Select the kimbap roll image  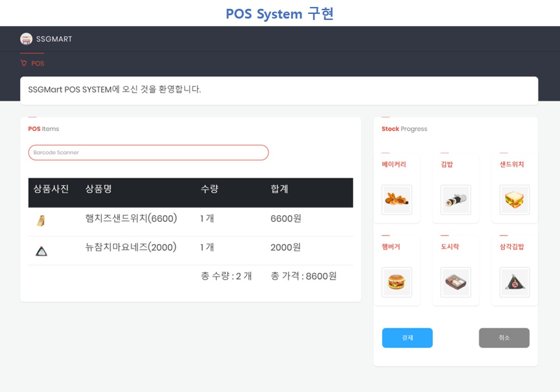[456, 200]
